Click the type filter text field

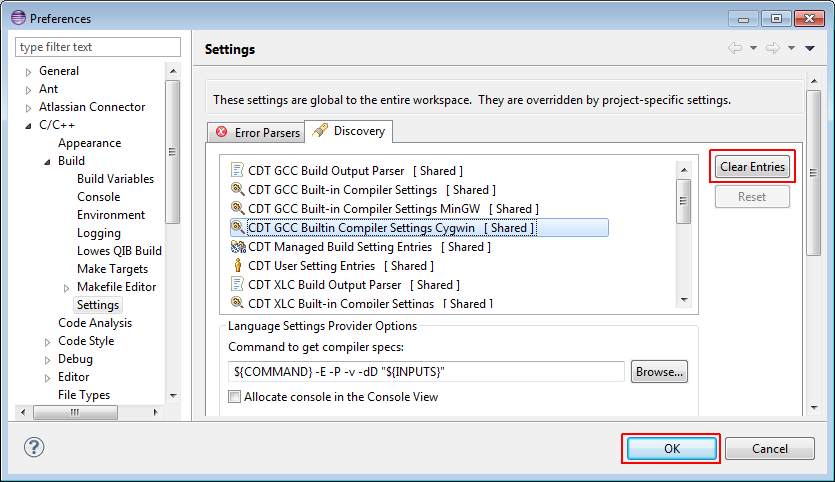(x=98, y=47)
